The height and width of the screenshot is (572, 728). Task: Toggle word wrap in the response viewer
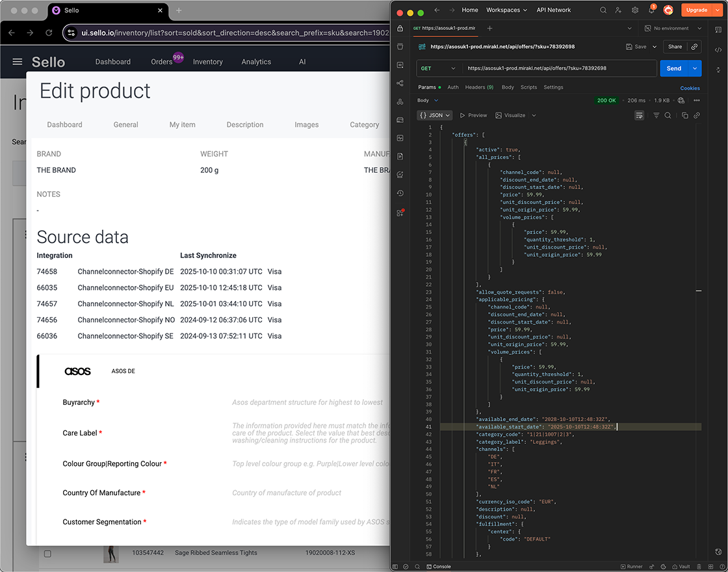coord(639,115)
